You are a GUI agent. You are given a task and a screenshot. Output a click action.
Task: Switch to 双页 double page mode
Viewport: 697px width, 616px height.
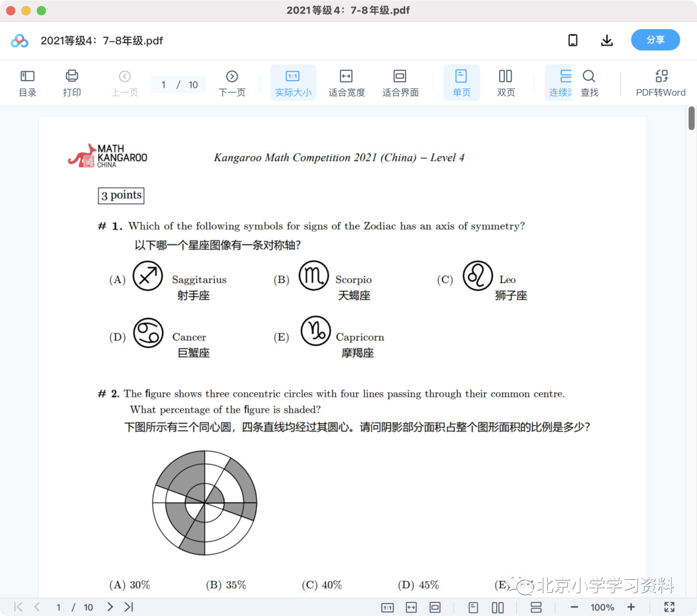tap(505, 83)
